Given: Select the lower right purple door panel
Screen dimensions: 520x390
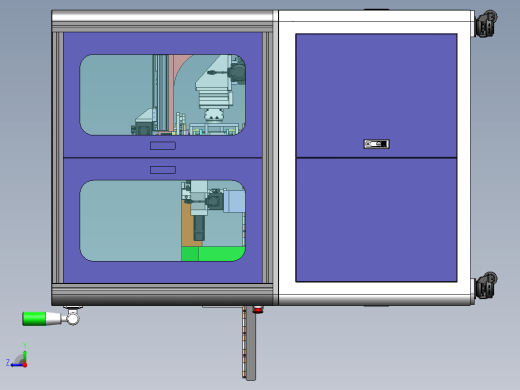Looking at the screenshot, I should pyautogui.click(x=376, y=220).
